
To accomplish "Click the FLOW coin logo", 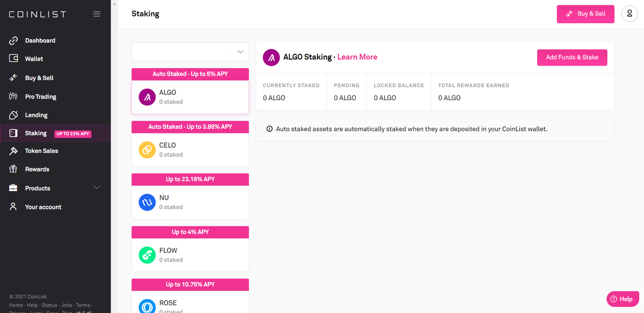I will [x=147, y=255].
